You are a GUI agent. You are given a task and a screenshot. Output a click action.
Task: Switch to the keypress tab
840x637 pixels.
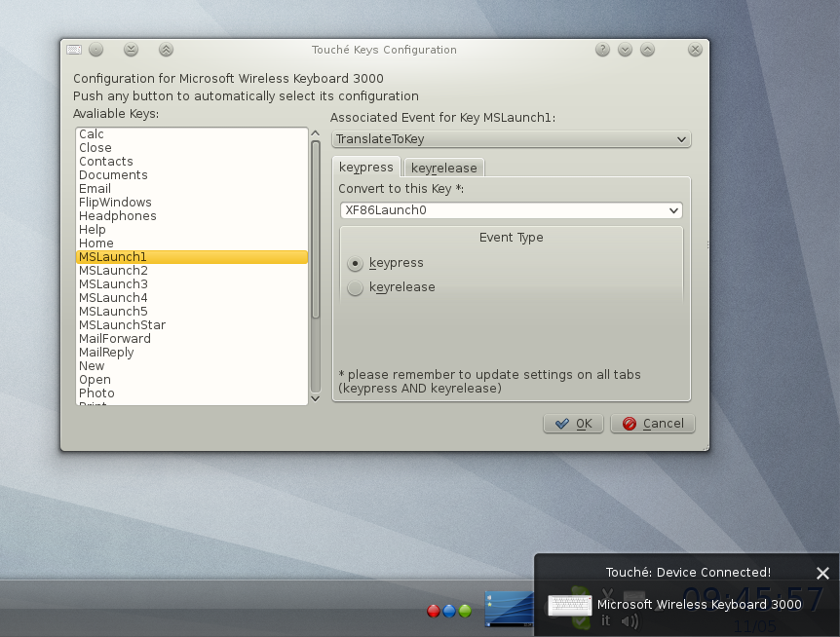[366, 167]
